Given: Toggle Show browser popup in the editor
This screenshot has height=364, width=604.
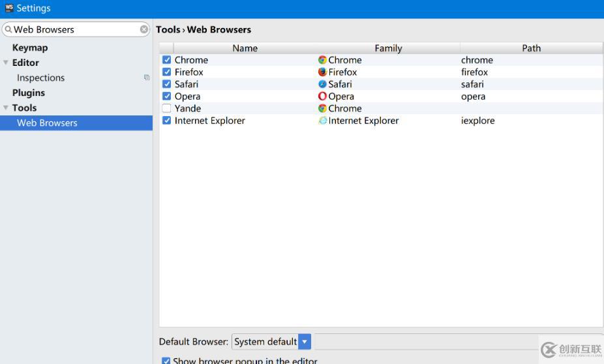Looking at the screenshot, I should tap(166, 361).
